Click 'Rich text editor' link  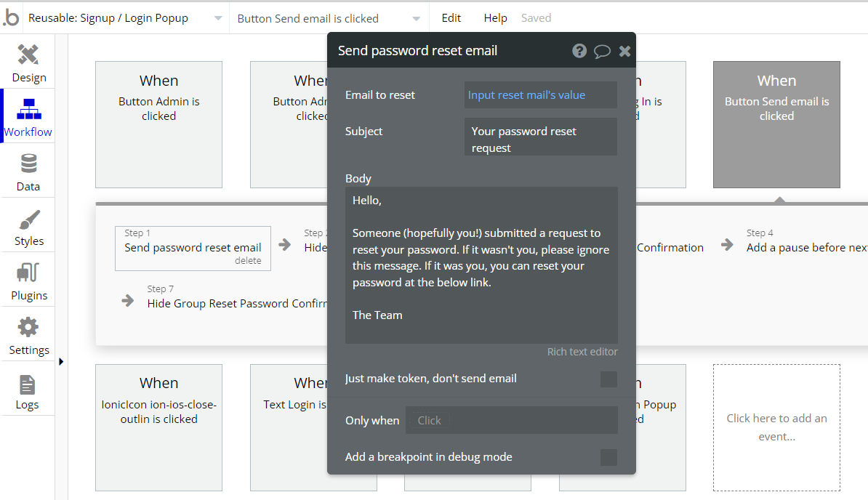click(582, 352)
